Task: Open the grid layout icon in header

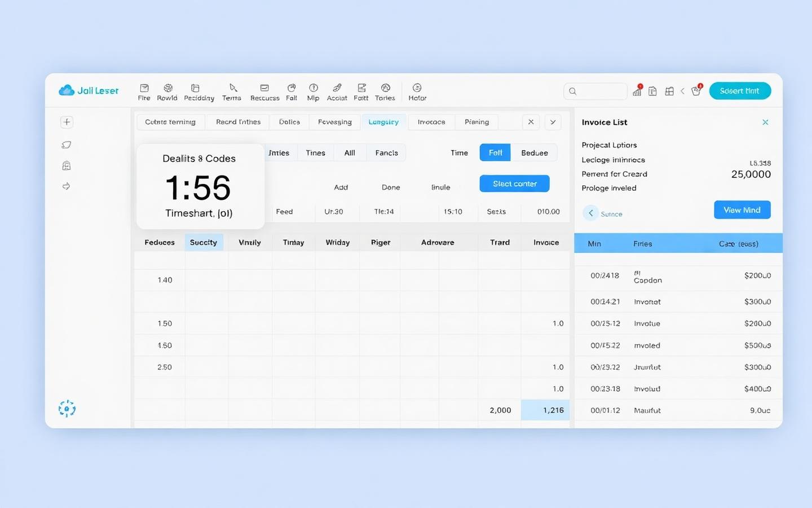Action: pyautogui.click(x=669, y=91)
